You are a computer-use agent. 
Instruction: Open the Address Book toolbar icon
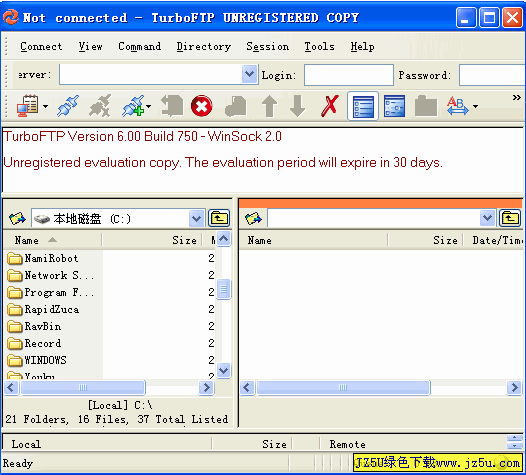[28, 106]
